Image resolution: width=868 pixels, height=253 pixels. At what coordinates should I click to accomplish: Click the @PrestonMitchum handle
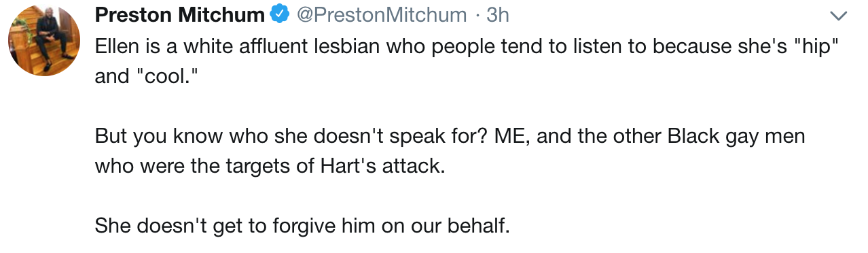pyautogui.click(x=382, y=14)
